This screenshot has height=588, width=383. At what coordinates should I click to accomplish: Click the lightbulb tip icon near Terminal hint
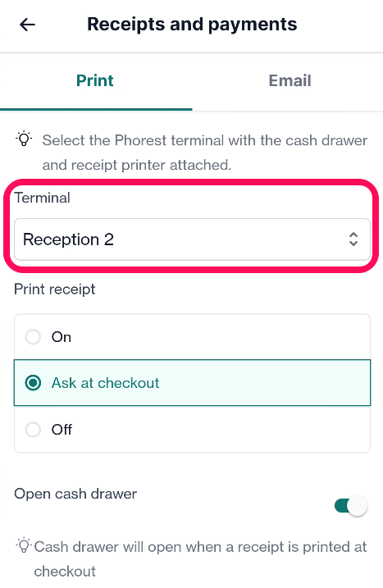tap(24, 139)
